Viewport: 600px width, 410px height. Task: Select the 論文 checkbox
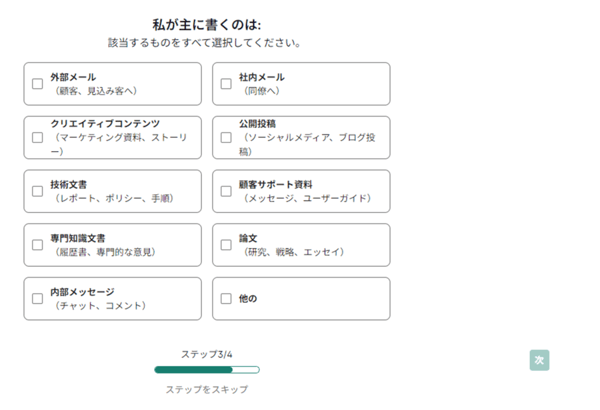point(226,245)
